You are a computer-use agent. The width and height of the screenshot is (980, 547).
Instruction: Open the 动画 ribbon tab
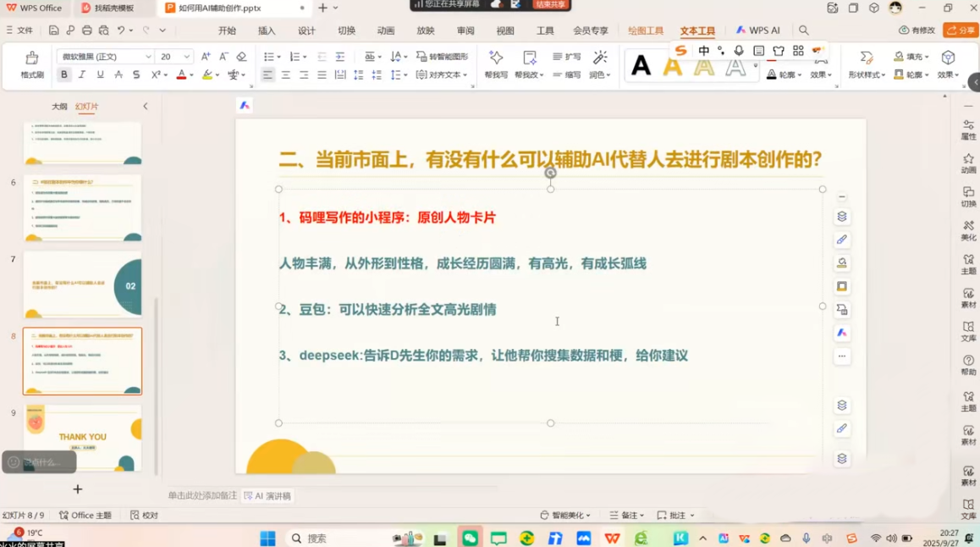pyautogui.click(x=386, y=30)
